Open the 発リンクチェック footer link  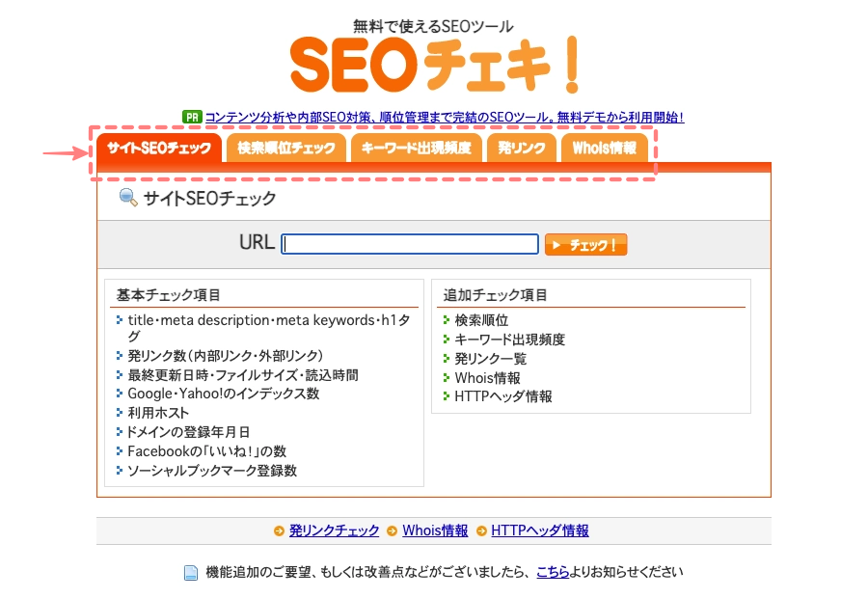335,530
